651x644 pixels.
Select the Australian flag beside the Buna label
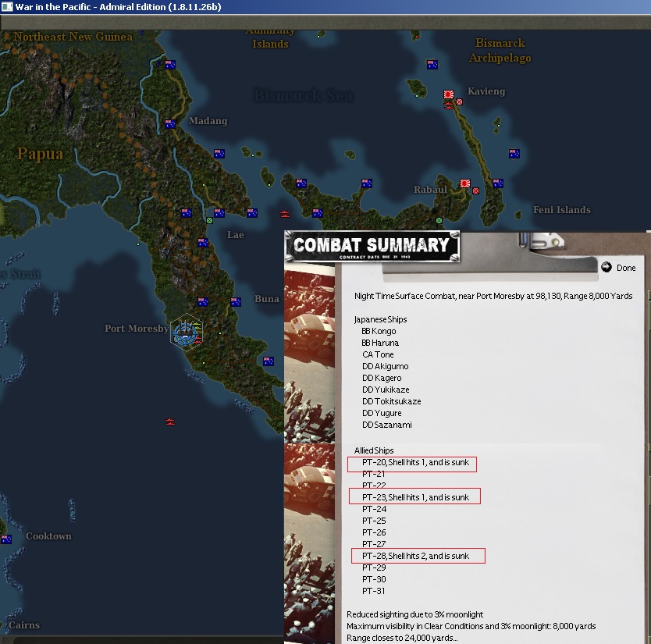click(x=236, y=302)
